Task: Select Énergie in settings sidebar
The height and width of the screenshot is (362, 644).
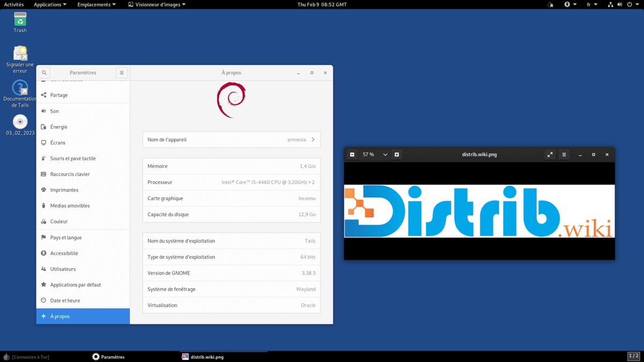Action: 83,127
